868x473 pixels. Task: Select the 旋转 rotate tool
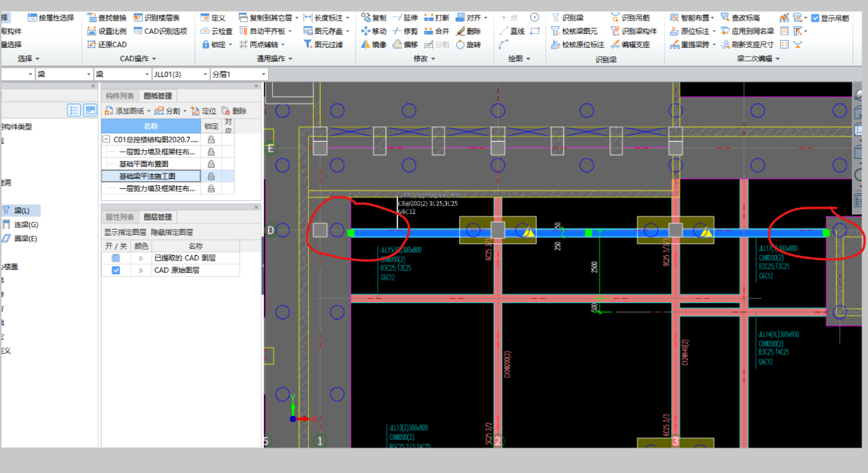[468, 44]
